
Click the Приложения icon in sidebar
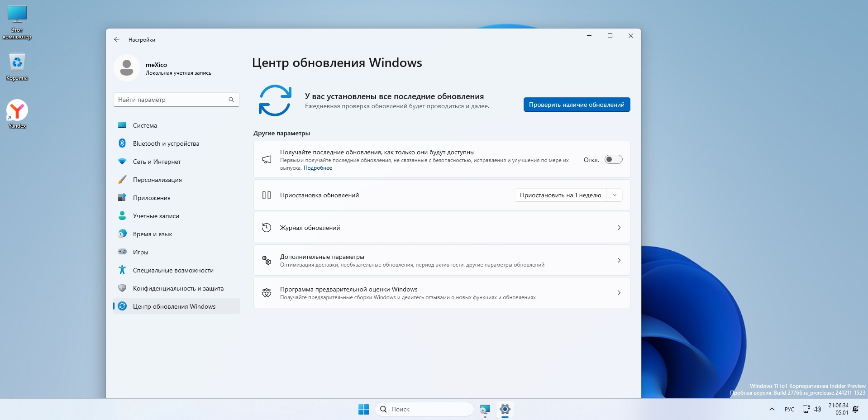[122, 198]
